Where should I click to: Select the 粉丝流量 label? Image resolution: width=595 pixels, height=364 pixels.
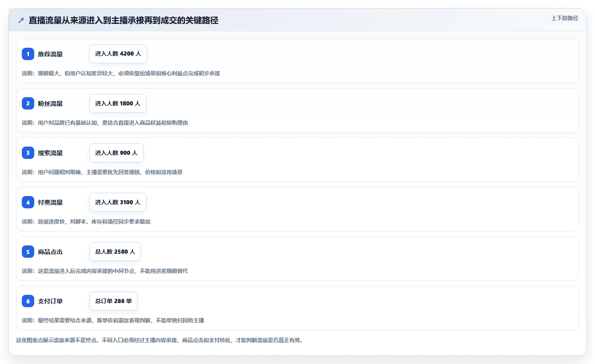[50, 103]
